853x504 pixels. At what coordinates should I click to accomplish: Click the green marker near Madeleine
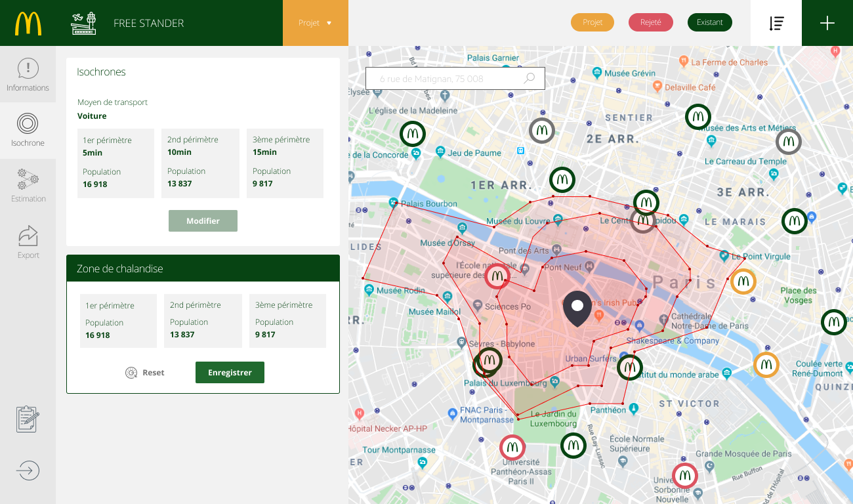click(413, 134)
